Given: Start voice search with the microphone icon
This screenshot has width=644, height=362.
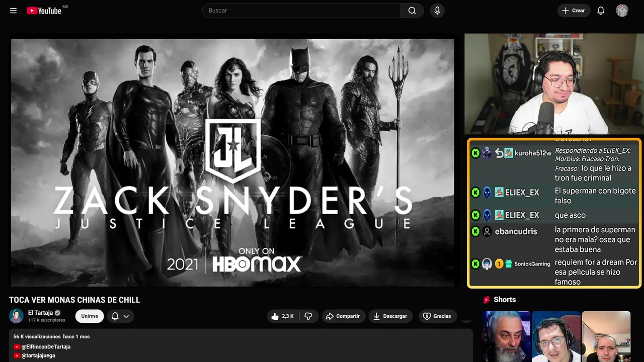Looking at the screenshot, I should 437,11.
